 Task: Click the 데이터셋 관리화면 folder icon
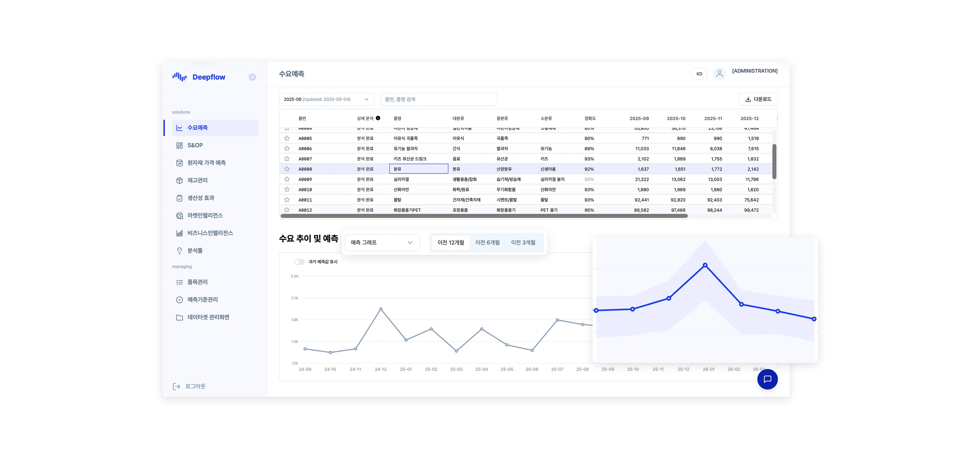180,317
